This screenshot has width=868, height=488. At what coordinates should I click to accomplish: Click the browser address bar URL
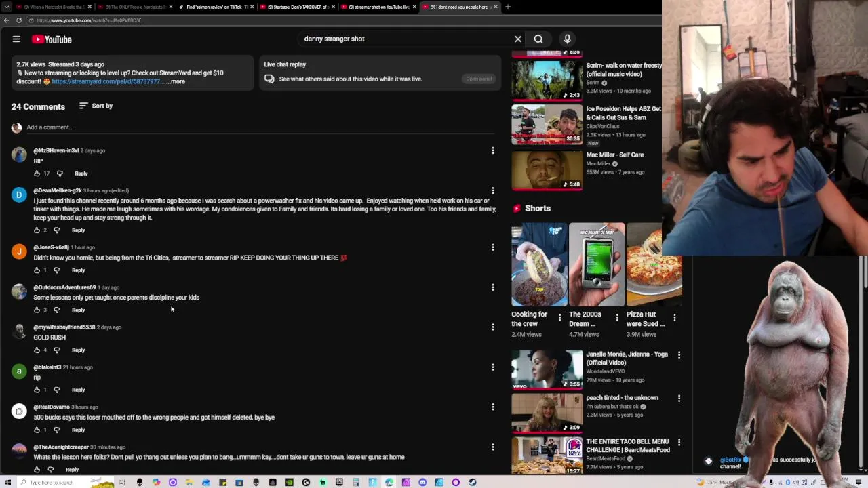click(89, 20)
